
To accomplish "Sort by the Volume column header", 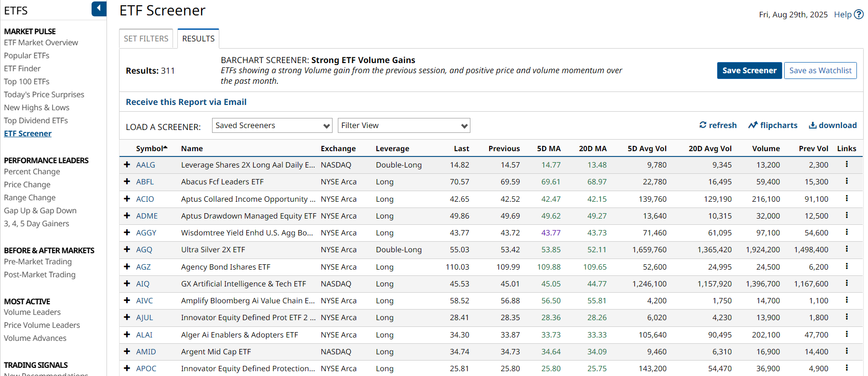I will click(766, 148).
